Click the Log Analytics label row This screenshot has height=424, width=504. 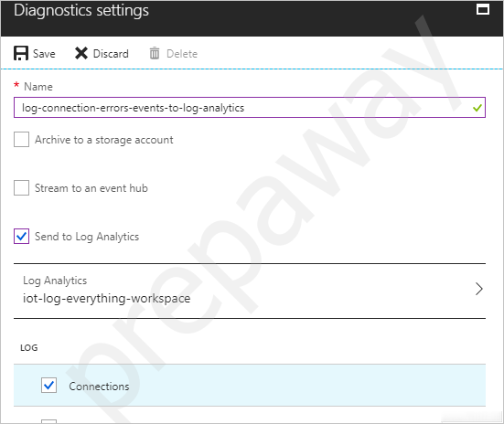250,291
